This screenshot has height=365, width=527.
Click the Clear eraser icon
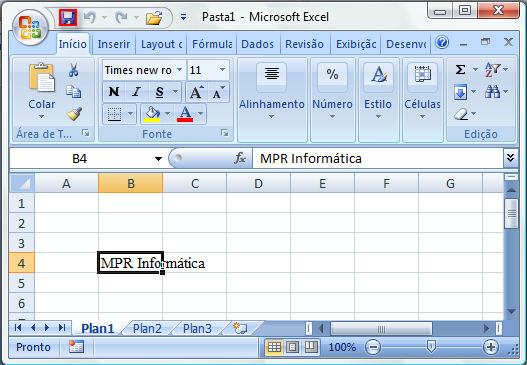click(x=461, y=114)
